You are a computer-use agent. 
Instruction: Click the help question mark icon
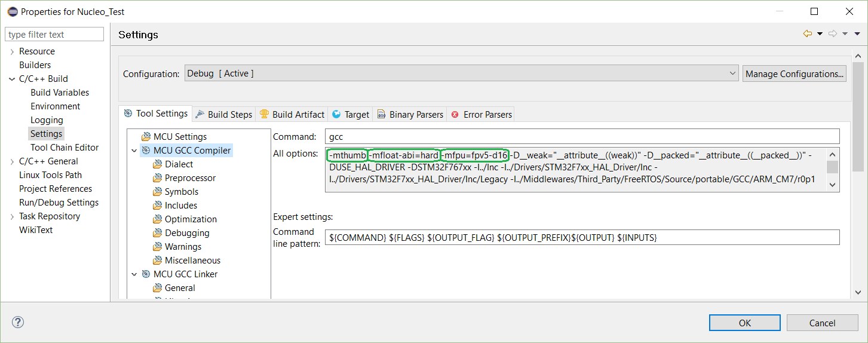(17, 322)
